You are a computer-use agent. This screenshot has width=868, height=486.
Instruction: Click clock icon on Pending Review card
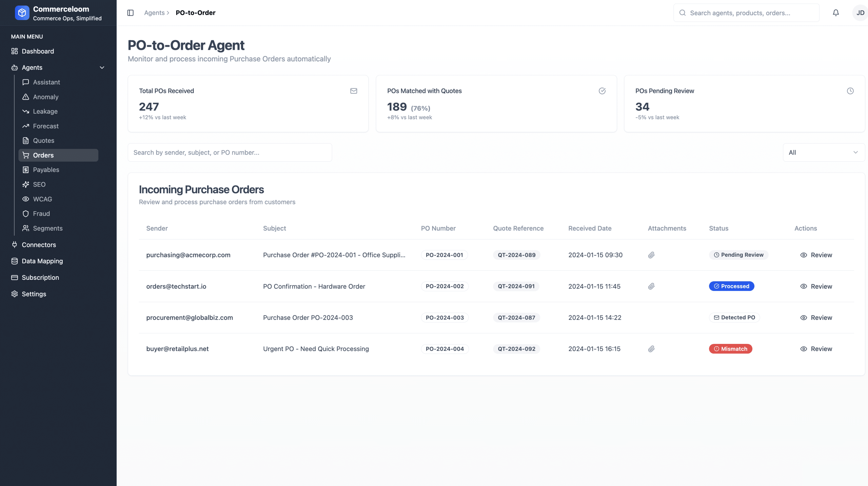[x=850, y=91]
